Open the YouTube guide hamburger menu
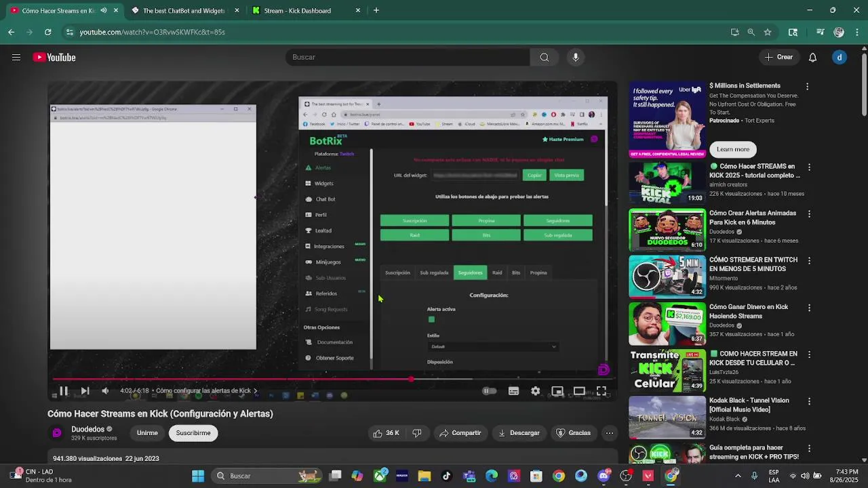This screenshot has height=488, width=868. pos(16,58)
